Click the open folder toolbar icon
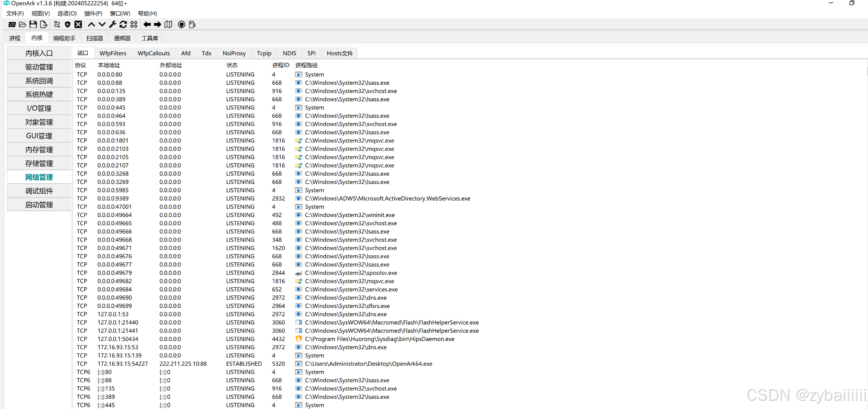868x409 pixels. (x=22, y=24)
